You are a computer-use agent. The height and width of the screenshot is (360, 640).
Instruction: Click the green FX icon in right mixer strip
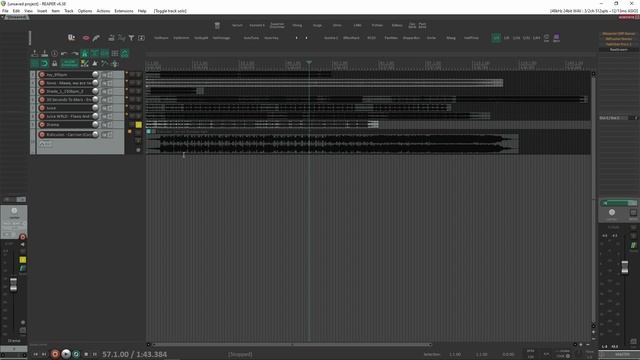tap(633, 245)
